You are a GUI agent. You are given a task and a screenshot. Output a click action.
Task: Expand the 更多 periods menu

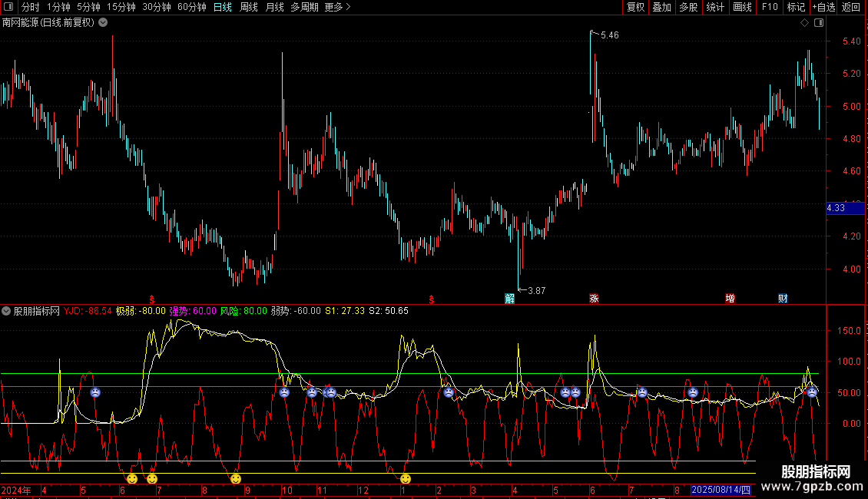tap(337, 7)
